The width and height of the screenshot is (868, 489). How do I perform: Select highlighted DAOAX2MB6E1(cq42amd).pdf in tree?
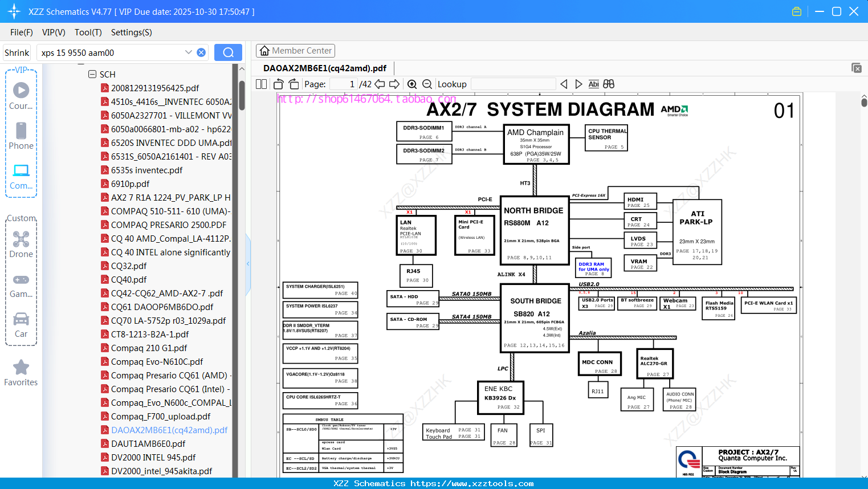point(169,430)
